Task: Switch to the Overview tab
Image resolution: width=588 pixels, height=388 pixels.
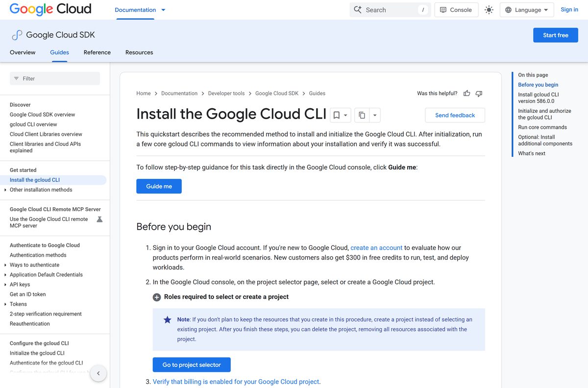Action: pos(23,52)
